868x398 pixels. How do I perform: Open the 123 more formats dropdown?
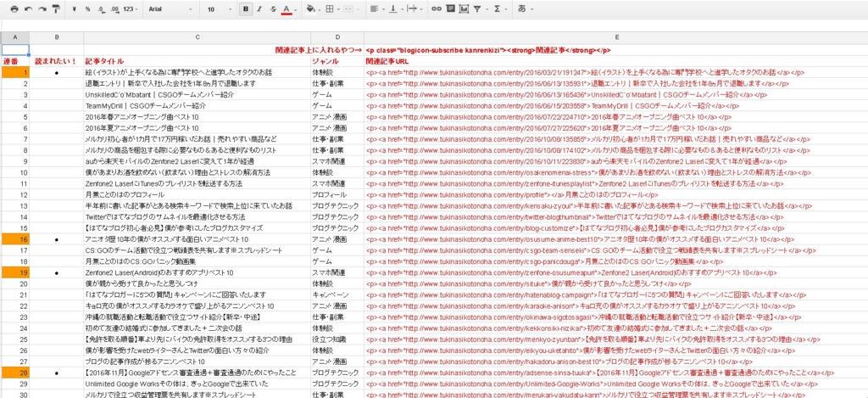pyautogui.click(x=131, y=8)
